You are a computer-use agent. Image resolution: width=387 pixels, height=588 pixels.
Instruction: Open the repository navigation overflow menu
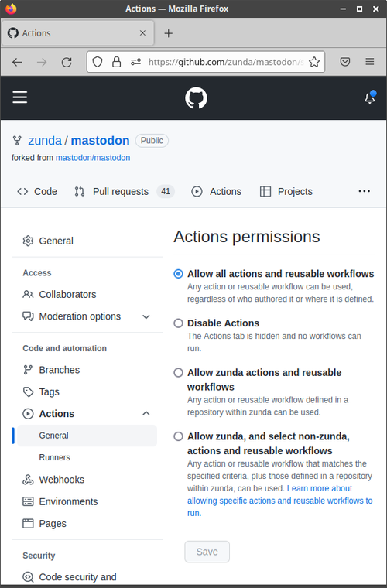click(x=364, y=191)
